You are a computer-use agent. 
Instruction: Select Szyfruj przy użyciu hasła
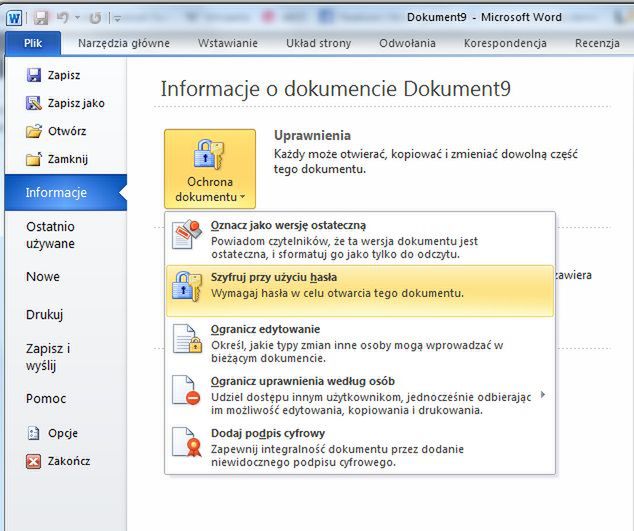[x=360, y=291]
